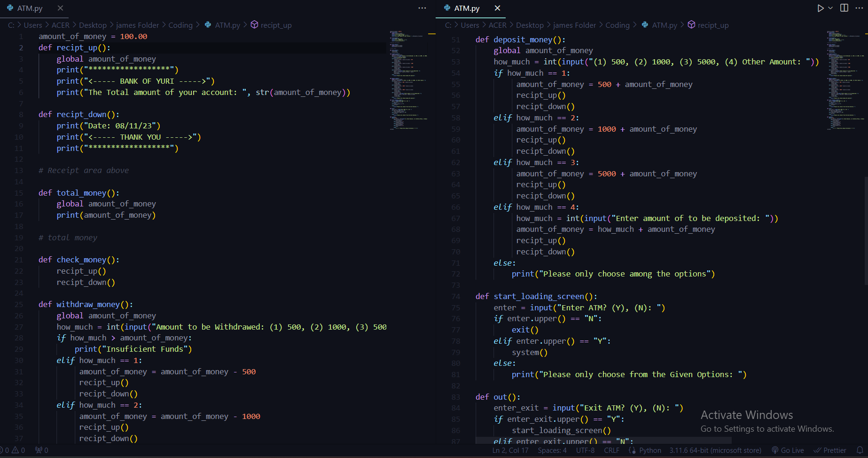
Task: Change indentation via Spaces: 4
Action: pyautogui.click(x=552, y=450)
